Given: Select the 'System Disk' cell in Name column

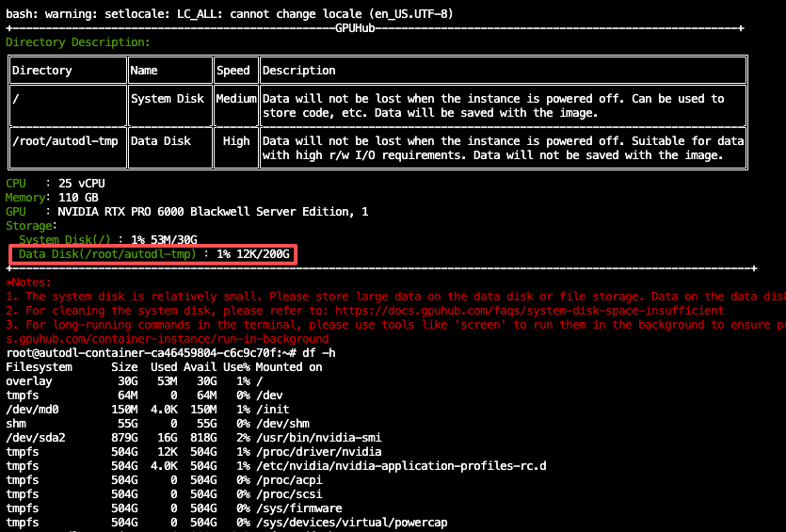Looking at the screenshot, I should tap(168, 99).
